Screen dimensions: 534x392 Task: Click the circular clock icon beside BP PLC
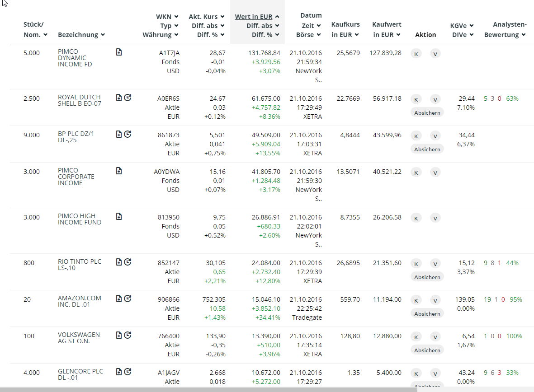pos(128,134)
